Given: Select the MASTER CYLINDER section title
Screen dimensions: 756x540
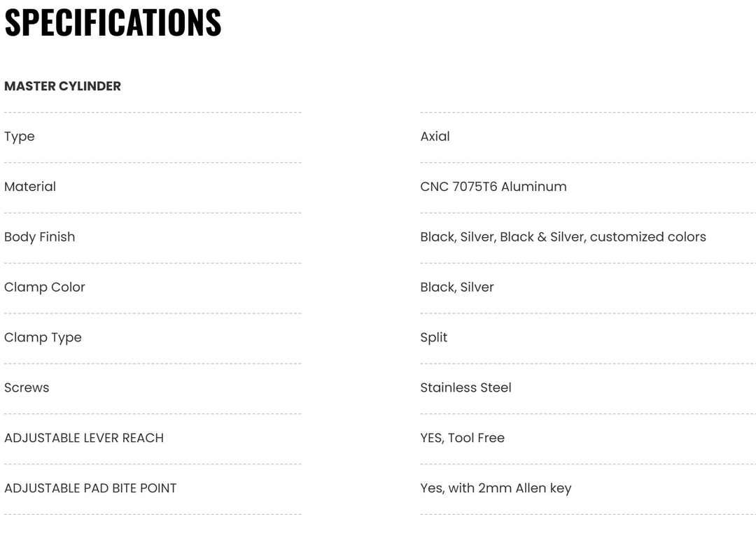Looking at the screenshot, I should pyautogui.click(x=62, y=86).
